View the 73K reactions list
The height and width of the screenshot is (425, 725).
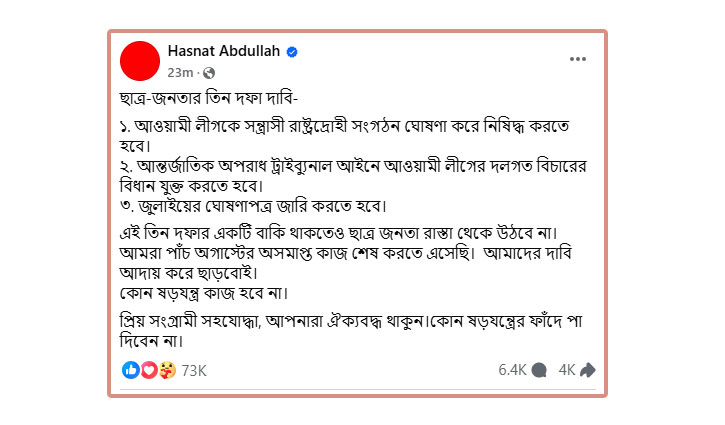coord(194,370)
